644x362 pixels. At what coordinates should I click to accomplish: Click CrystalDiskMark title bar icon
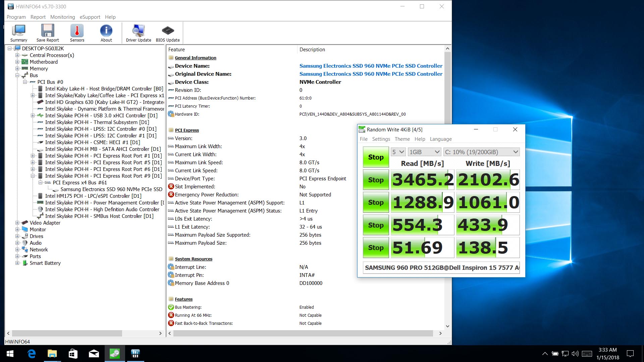point(362,129)
